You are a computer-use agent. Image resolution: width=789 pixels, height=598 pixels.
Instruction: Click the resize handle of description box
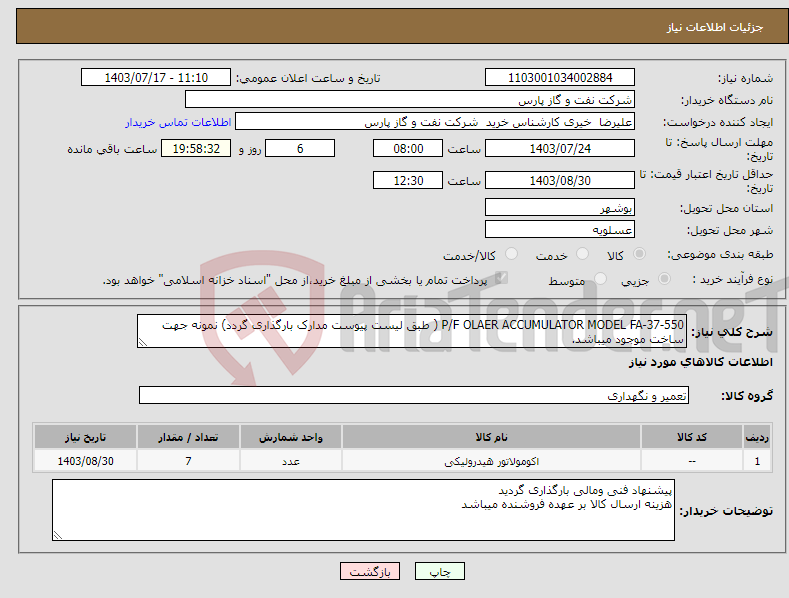click(143, 342)
